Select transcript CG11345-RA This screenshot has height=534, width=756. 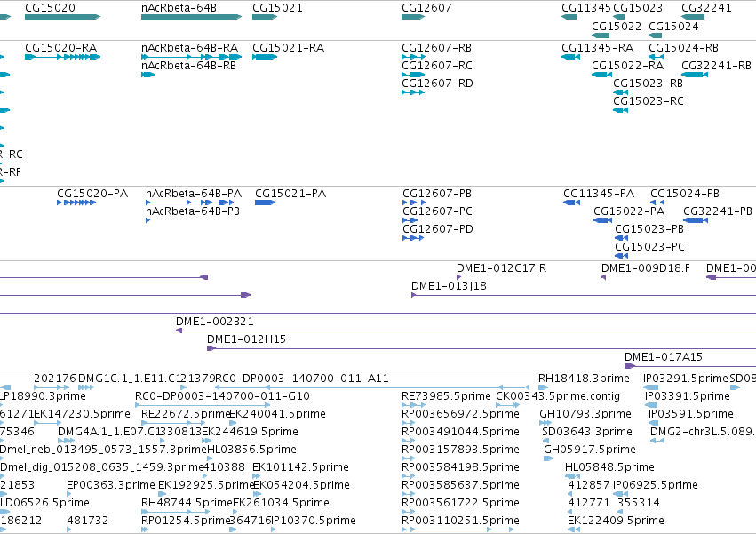point(571,57)
